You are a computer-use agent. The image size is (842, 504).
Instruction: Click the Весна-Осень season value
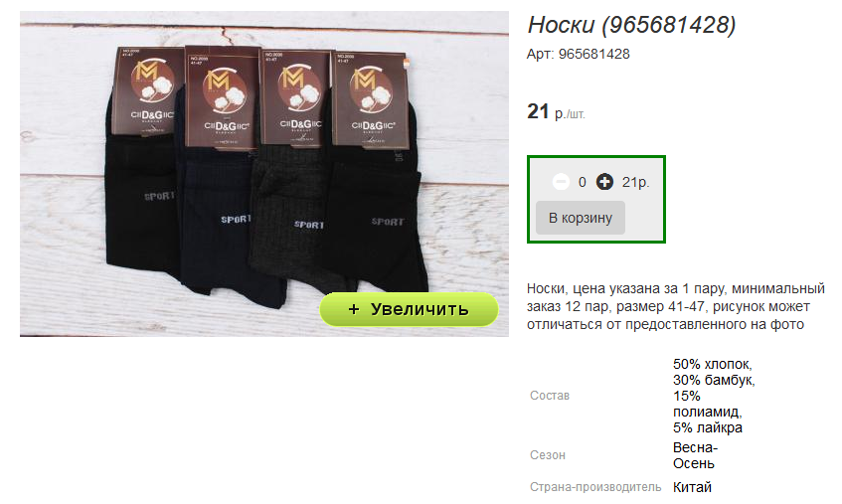(x=696, y=455)
